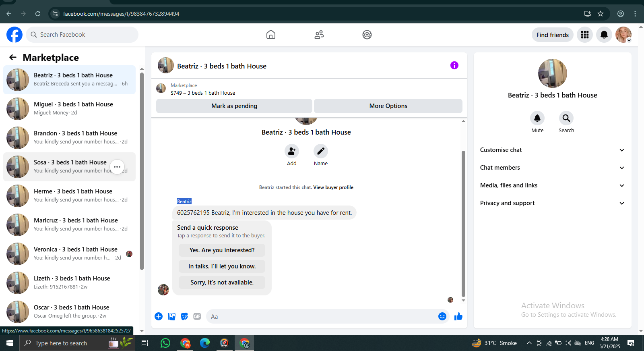This screenshot has height=351, width=644.
Task: Send quick reply 'Sorry, it's not available.'
Action: point(222,282)
